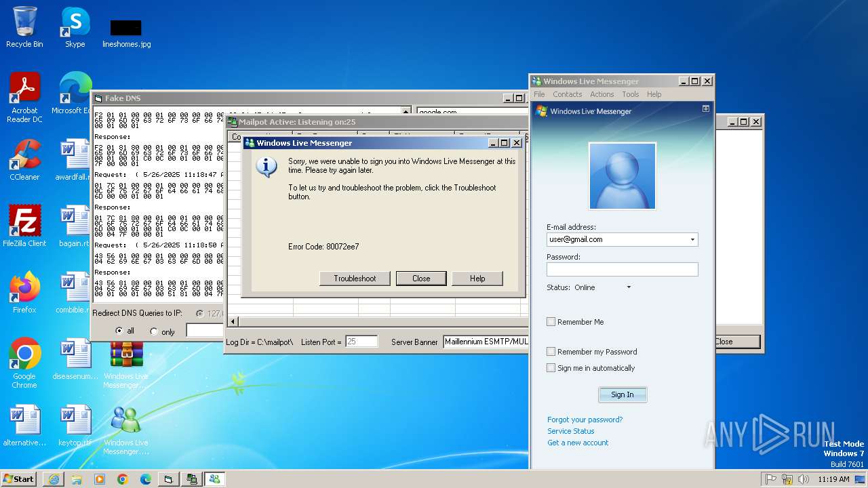Open the File menu in Messenger
Image resolution: width=868 pixels, height=488 pixels.
[539, 94]
